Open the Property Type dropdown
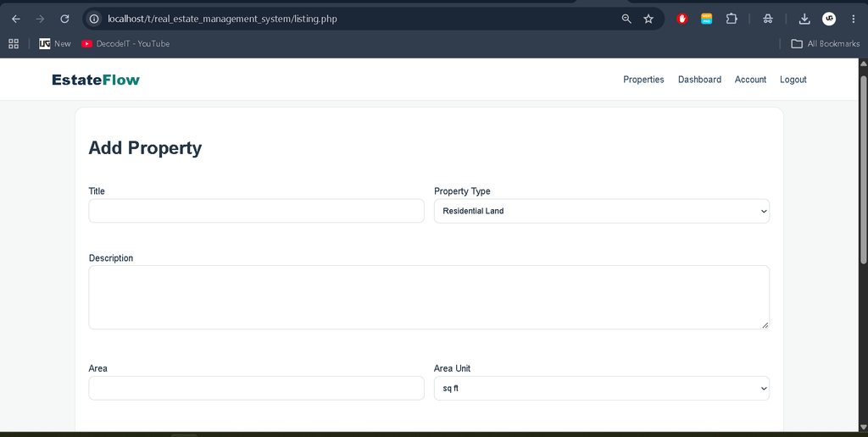Screen dimensions: 868x437 602,211
